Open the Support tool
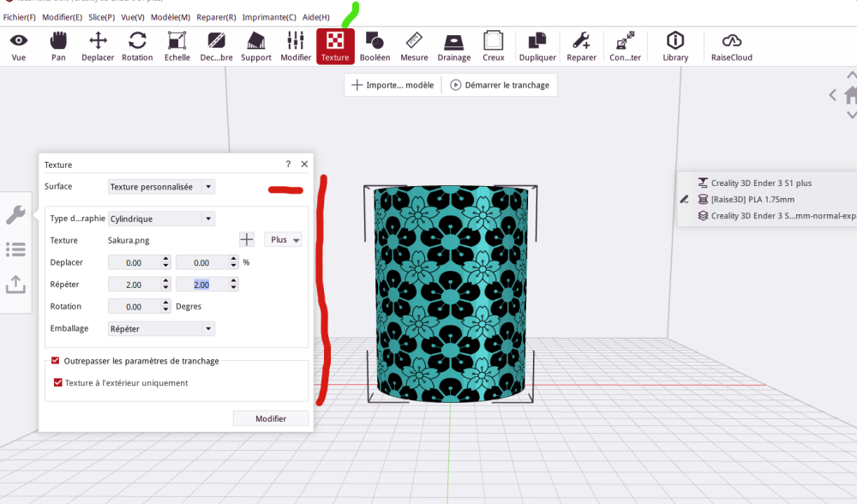The height and width of the screenshot is (504, 857). coord(255,46)
